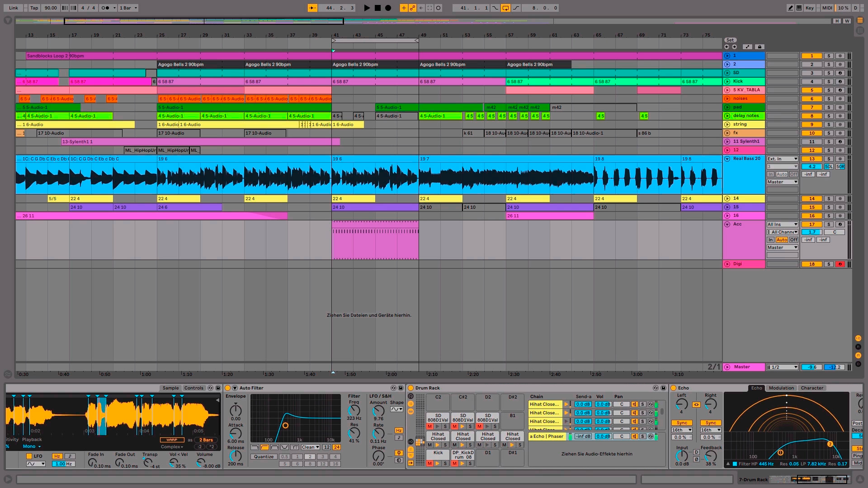Mute the Kick drum pad
868x488 pixels.
(429, 463)
